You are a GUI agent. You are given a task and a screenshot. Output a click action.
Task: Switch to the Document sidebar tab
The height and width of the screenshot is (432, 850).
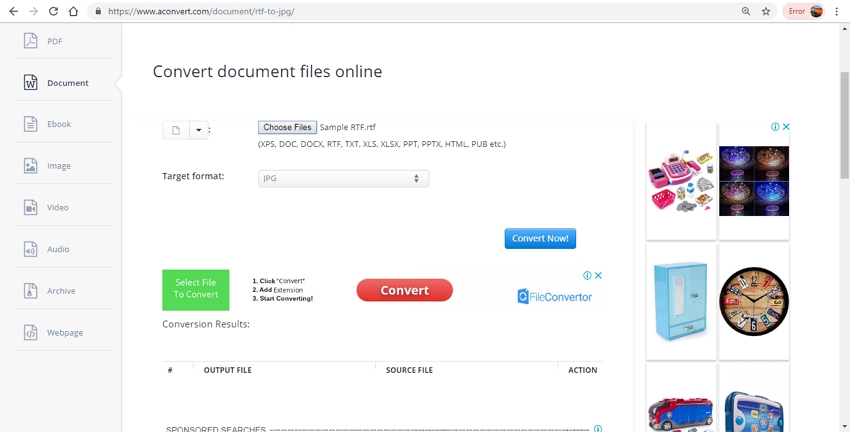click(x=58, y=83)
